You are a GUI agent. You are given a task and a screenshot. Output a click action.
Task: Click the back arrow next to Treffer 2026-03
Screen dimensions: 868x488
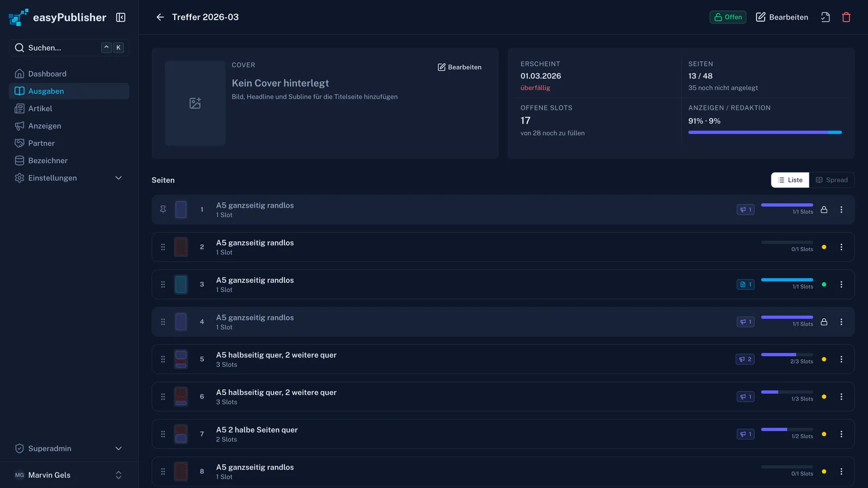(160, 17)
